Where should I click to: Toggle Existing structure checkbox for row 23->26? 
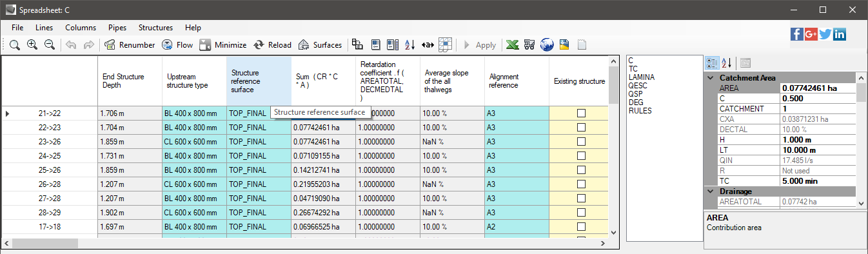click(581, 142)
